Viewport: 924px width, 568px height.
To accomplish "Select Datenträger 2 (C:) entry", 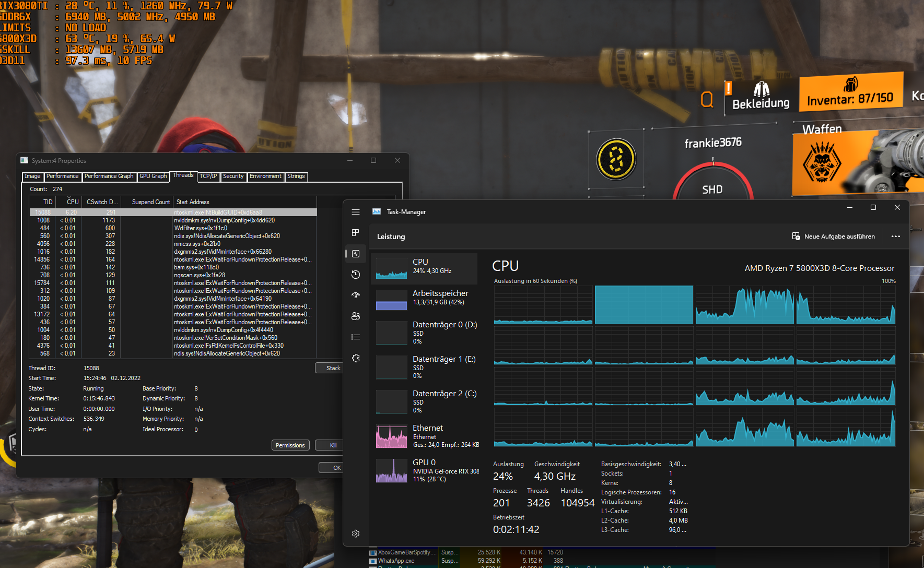I will (424, 401).
